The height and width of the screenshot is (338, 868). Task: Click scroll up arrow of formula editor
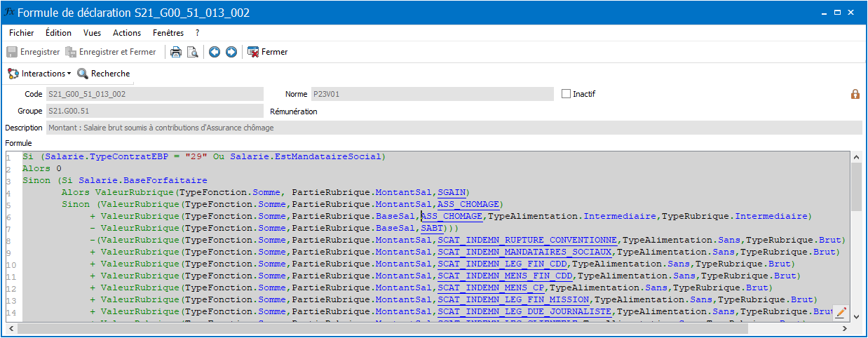856,156
